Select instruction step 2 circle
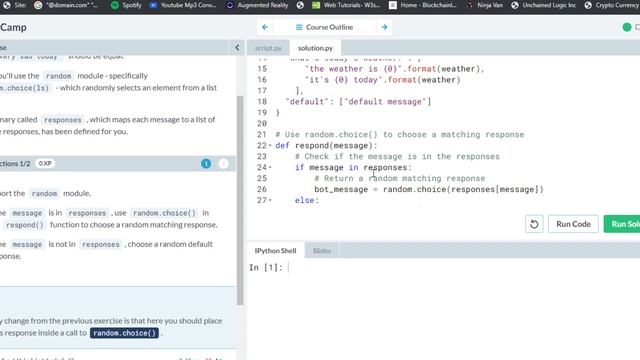Screen dimensions: 640x360 pos(223,164)
